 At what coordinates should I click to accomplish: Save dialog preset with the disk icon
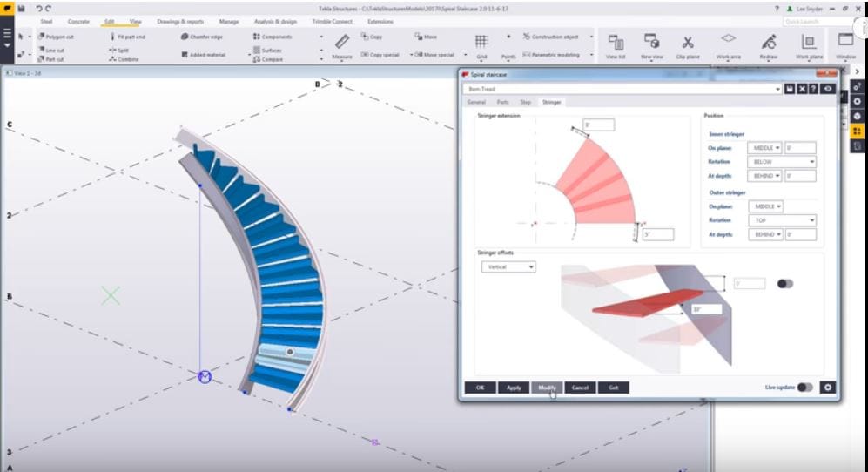[x=790, y=89]
